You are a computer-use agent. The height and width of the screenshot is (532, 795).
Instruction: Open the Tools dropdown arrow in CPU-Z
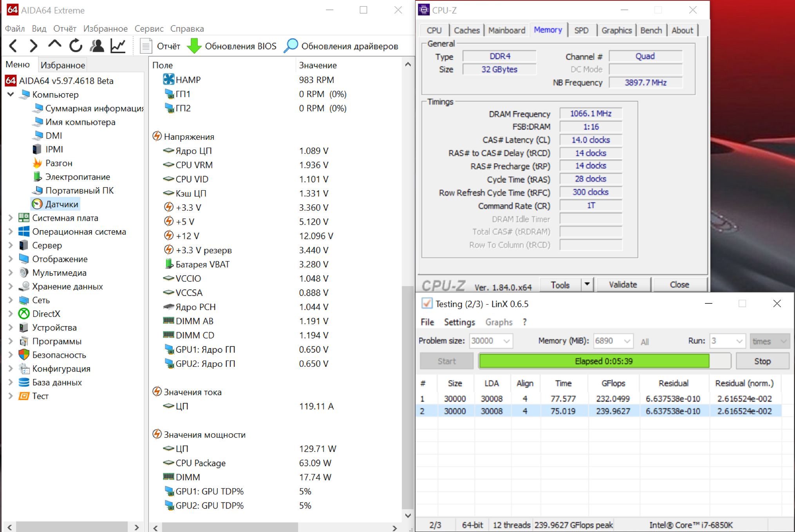pyautogui.click(x=587, y=284)
